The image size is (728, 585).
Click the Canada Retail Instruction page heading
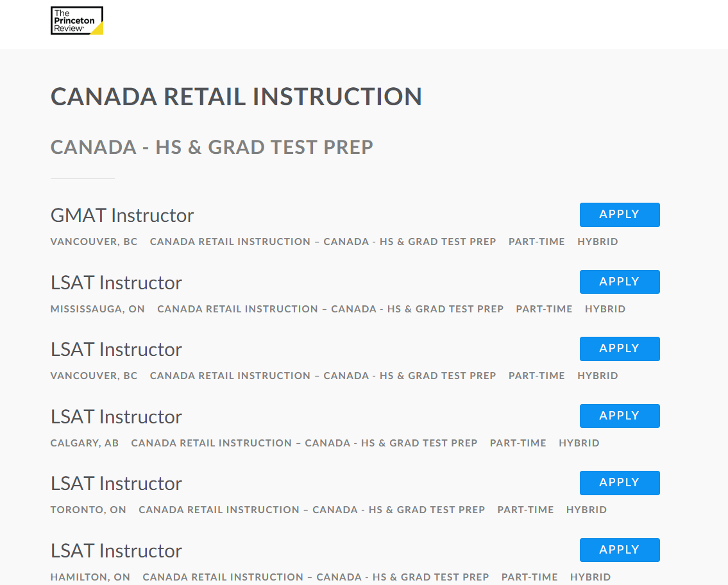(236, 97)
